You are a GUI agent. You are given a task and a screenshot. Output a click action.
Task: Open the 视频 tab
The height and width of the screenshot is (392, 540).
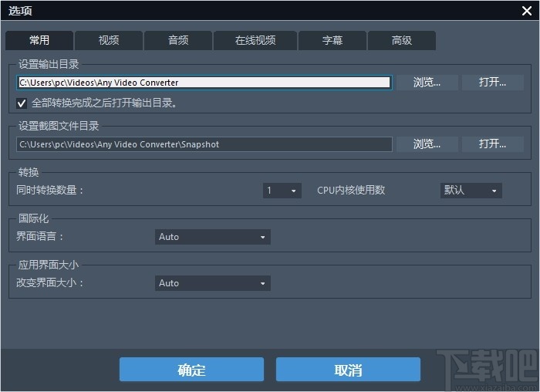[x=109, y=40]
